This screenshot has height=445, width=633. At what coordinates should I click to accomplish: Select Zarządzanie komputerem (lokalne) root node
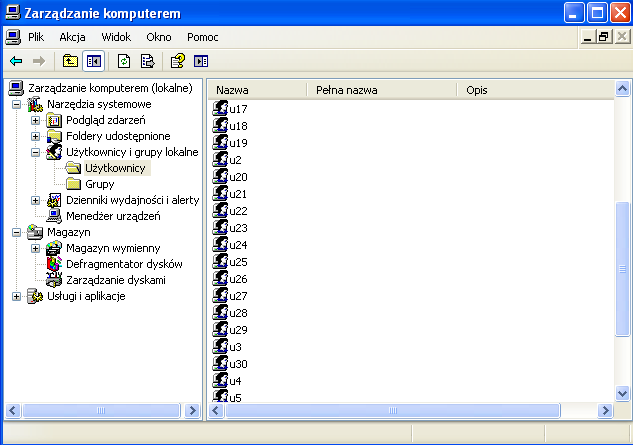point(110,88)
